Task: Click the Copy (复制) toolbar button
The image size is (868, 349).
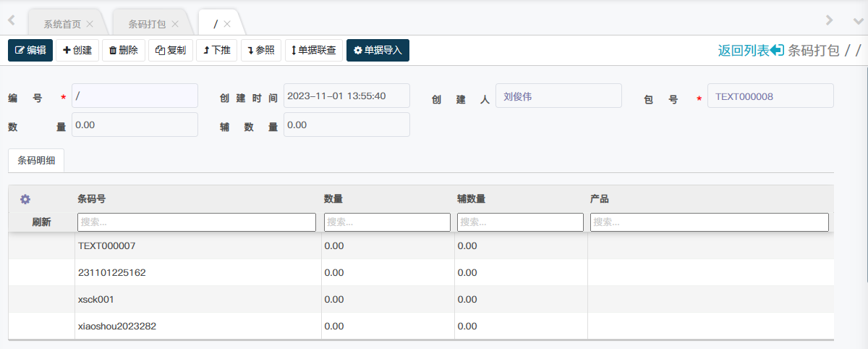Action: pos(171,51)
